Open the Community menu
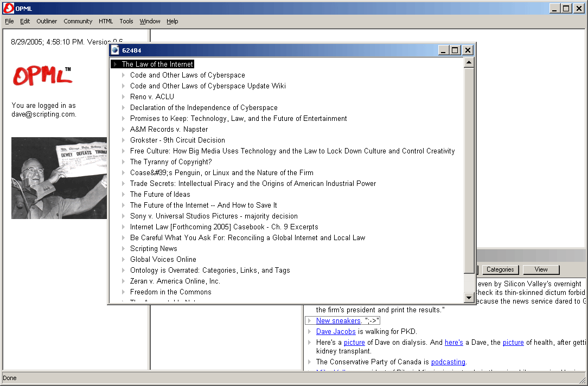The image size is (588, 386). click(78, 21)
